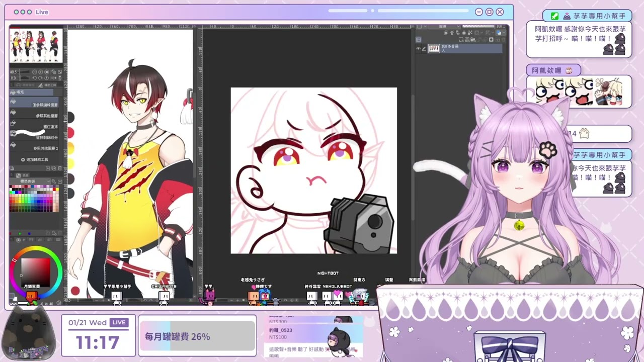The height and width of the screenshot is (362, 644).
Task: Create a new vector layer
Action: point(467,40)
